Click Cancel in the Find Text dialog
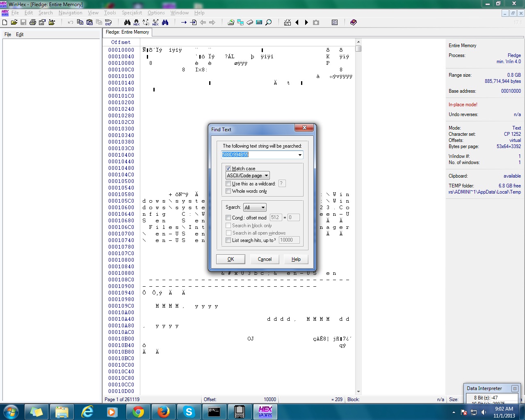This screenshot has width=525, height=420. [265, 259]
